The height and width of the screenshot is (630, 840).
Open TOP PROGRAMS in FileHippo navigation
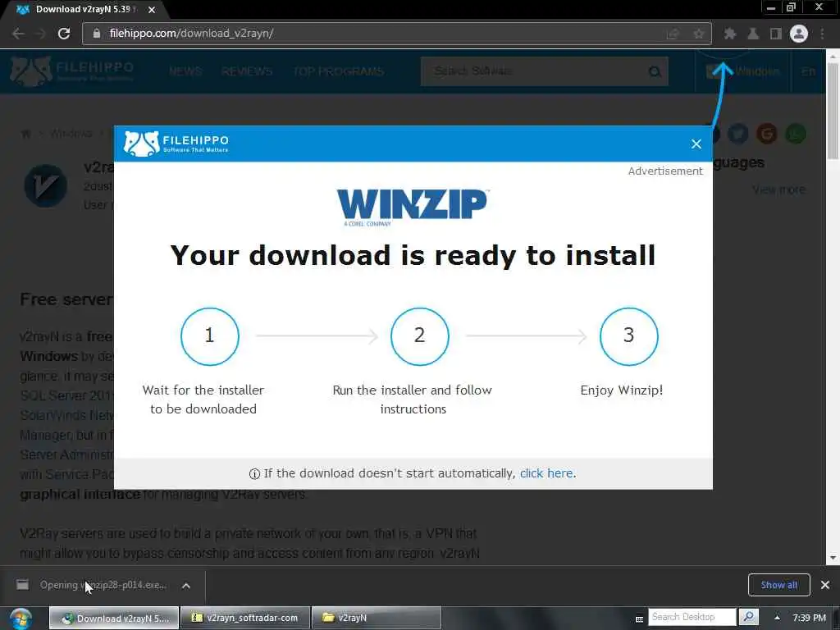coord(339,71)
